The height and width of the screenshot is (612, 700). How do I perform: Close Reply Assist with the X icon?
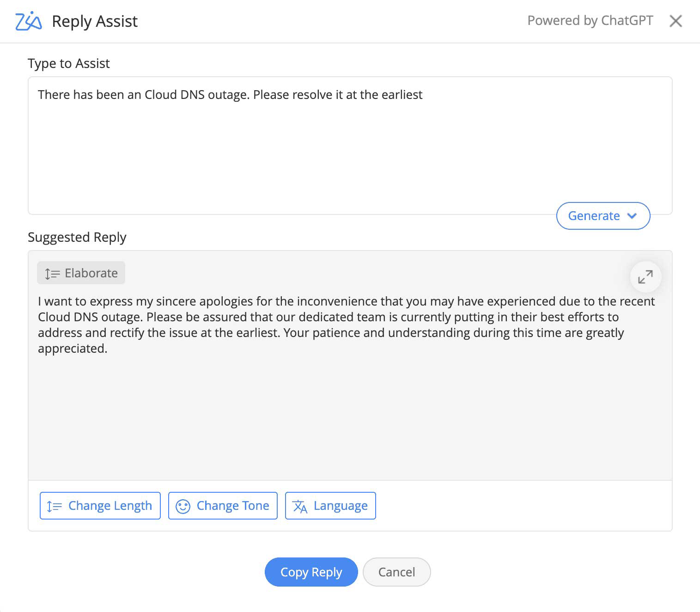pyautogui.click(x=676, y=21)
